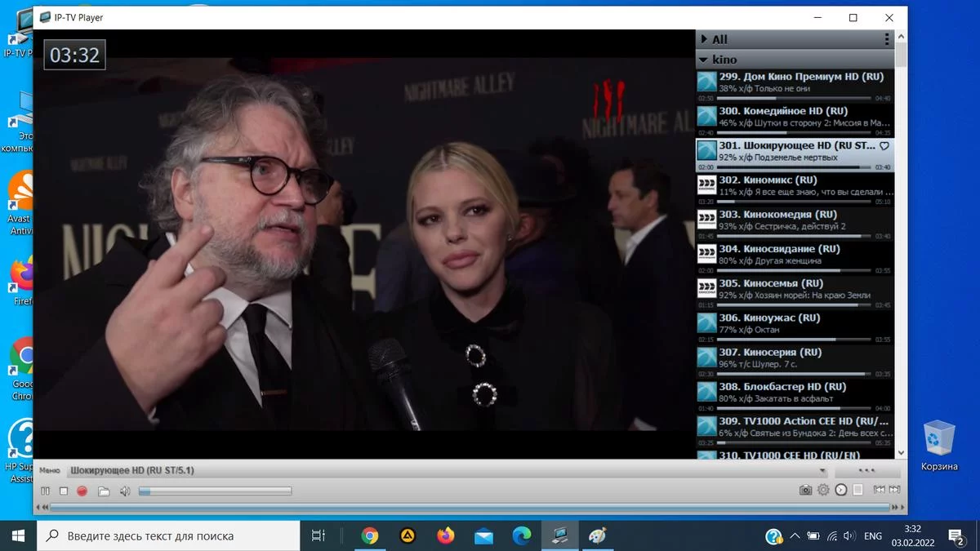Add Шокирующее HD to favorites with heart
This screenshot has height=551, width=980.
[884, 146]
